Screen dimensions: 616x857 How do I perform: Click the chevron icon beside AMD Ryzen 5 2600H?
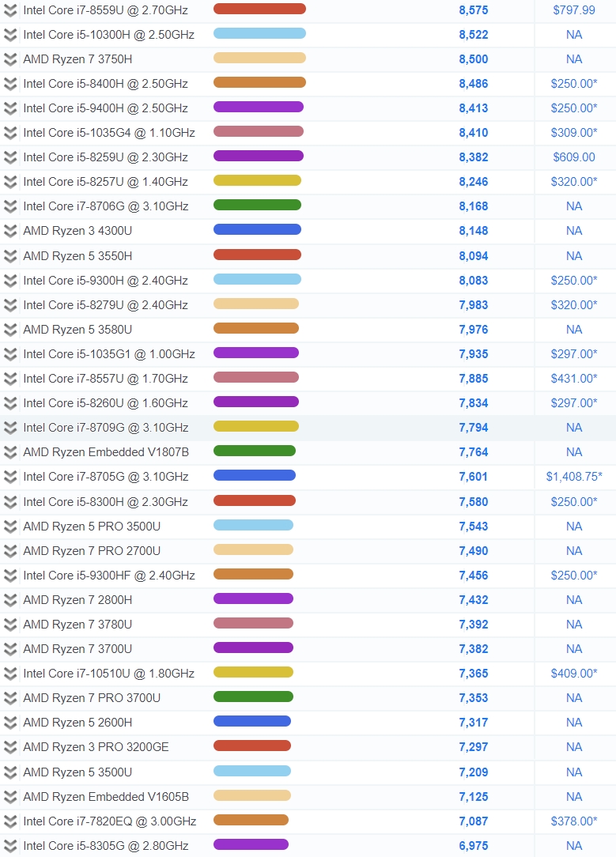pyautogui.click(x=10, y=723)
